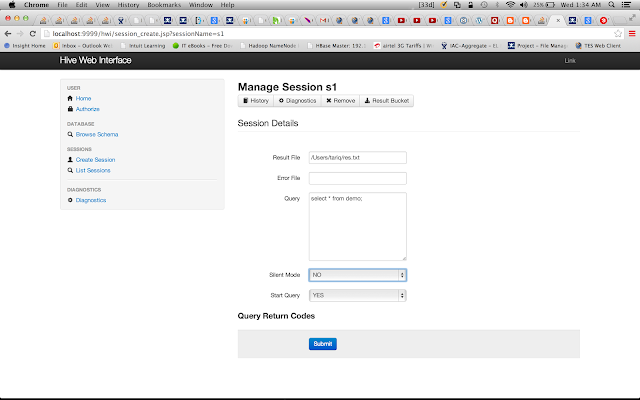Viewport: 640px width, 400px height.
Task: Click the Browse Schema magnifier icon
Action: (x=70, y=134)
